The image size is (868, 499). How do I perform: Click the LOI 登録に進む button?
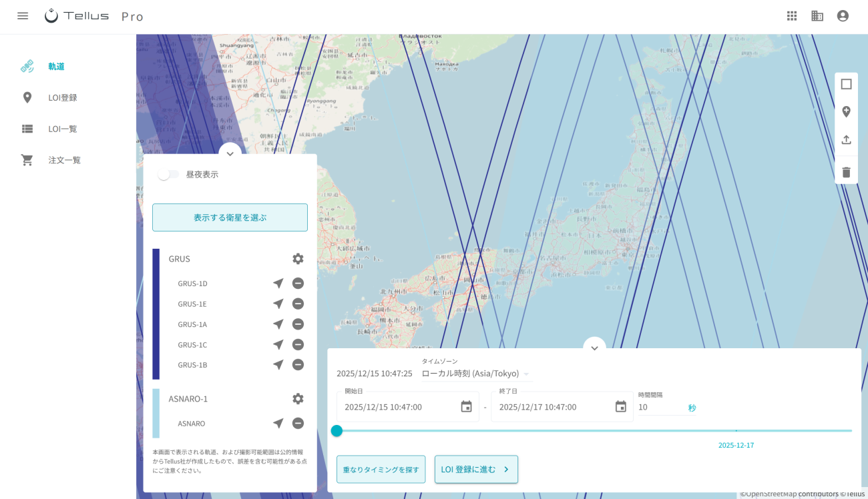tap(475, 470)
